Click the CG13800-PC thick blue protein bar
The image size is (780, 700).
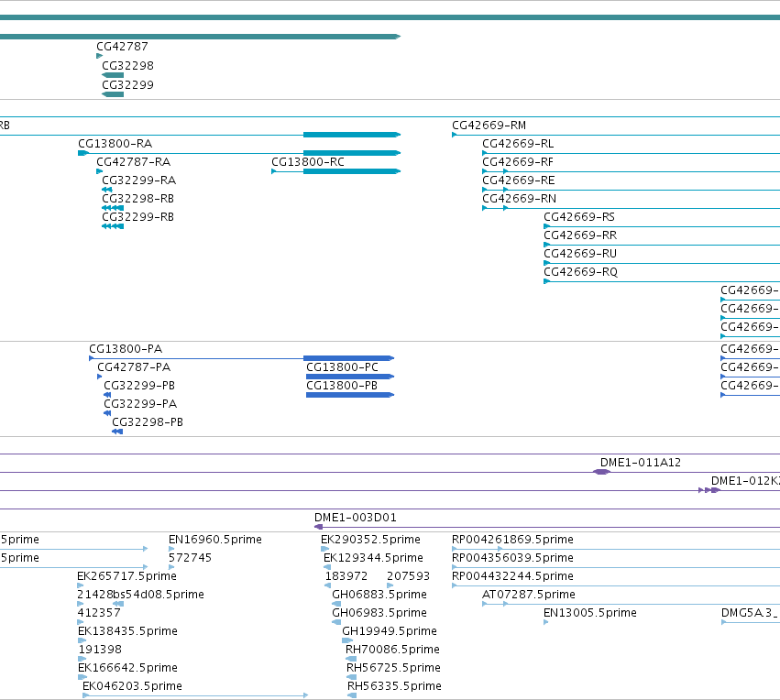[350, 377]
